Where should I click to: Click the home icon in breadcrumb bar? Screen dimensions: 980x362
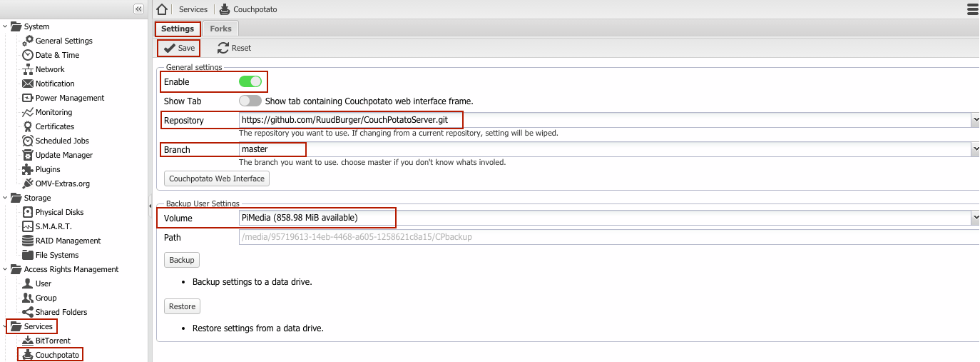tap(163, 9)
